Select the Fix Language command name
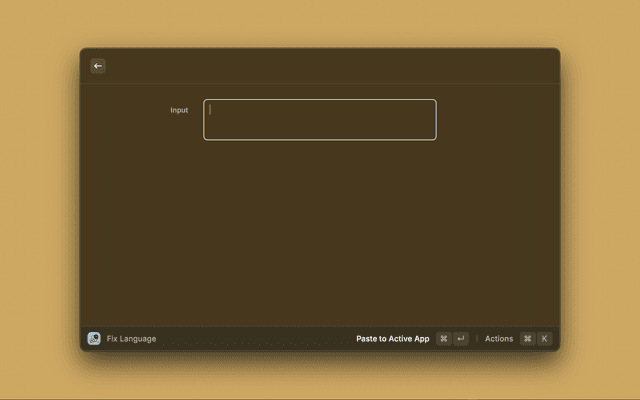This screenshot has height=400, width=640. pos(131,339)
